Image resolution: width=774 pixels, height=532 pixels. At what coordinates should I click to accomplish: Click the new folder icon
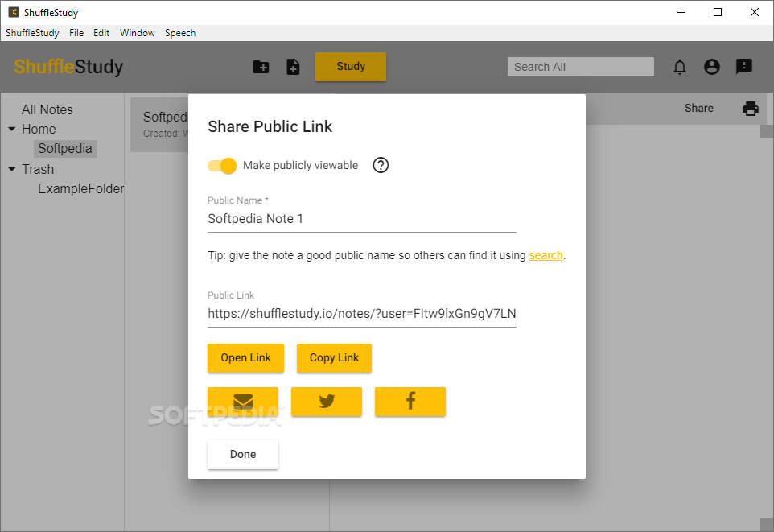(x=261, y=67)
